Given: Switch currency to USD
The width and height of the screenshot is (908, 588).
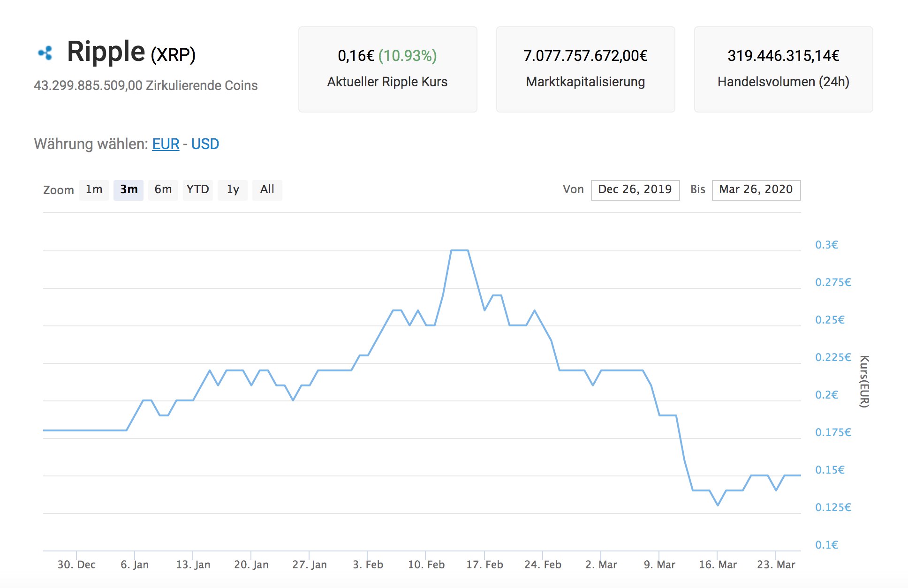Looking at the screenshot, I should [205, 144].
